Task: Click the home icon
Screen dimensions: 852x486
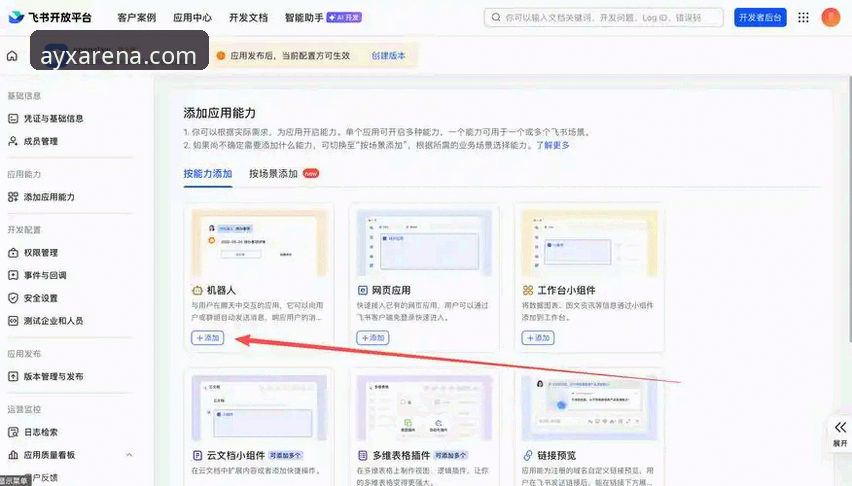Action: click(x=12, y=56)
